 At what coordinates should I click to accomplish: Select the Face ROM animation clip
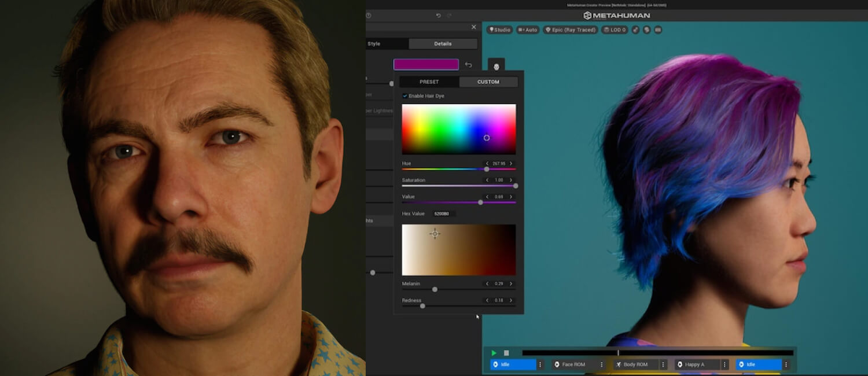point(573,364)
